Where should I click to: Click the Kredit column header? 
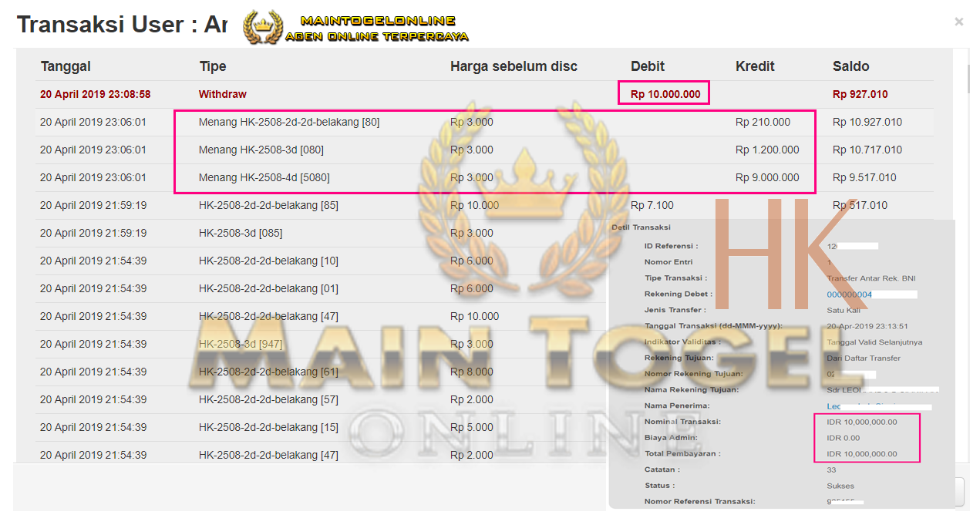755,66
